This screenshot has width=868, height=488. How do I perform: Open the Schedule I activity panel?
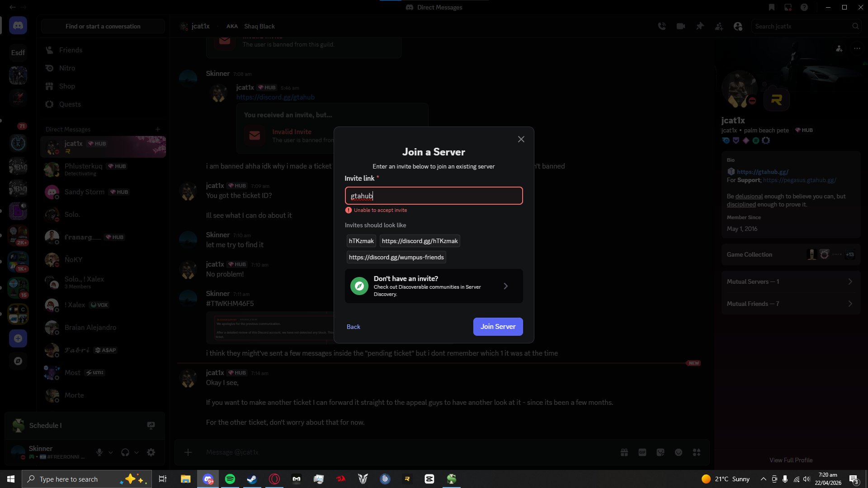85,425
